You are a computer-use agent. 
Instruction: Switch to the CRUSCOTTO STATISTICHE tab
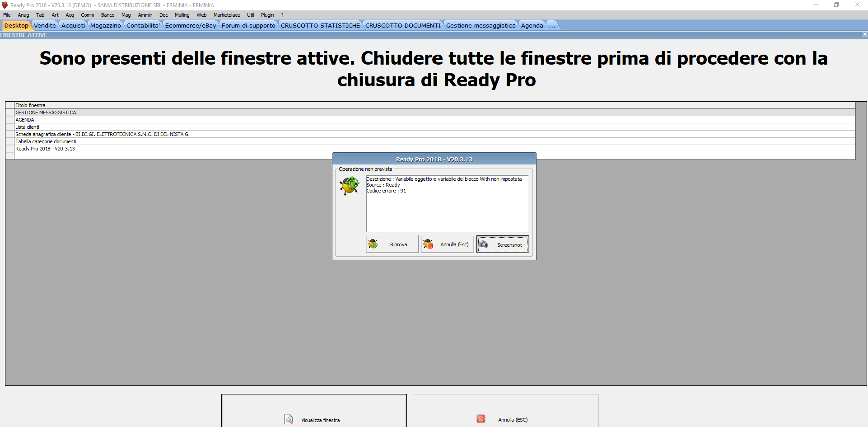[x=321, y=25]
